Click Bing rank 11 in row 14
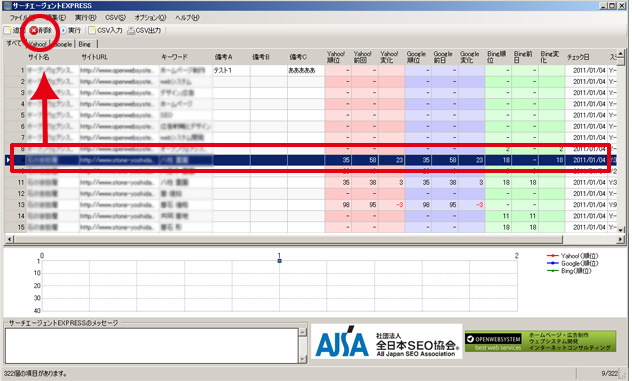Screen dimensions: 632x381 (x=498, y=216)
